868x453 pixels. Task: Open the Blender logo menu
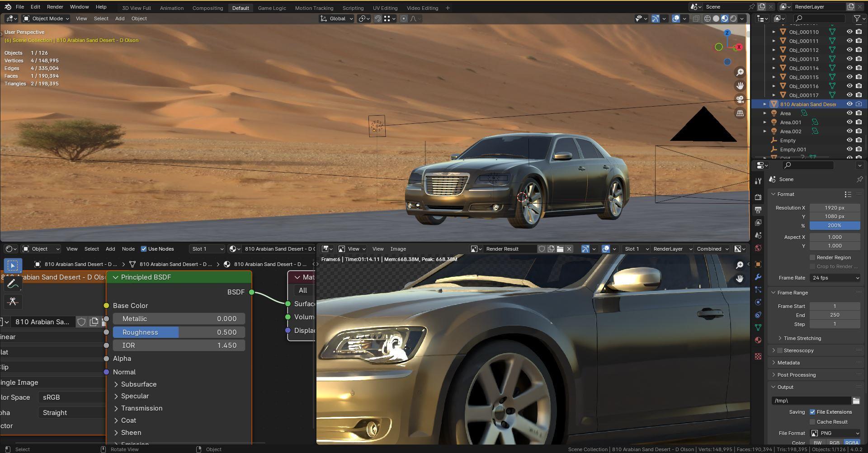8,7
